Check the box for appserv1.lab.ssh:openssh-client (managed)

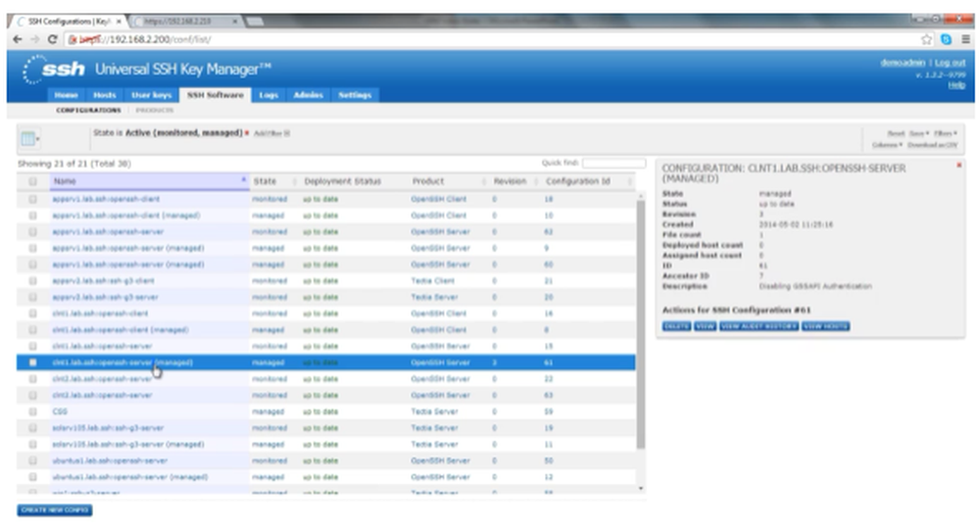coord(32,216)
